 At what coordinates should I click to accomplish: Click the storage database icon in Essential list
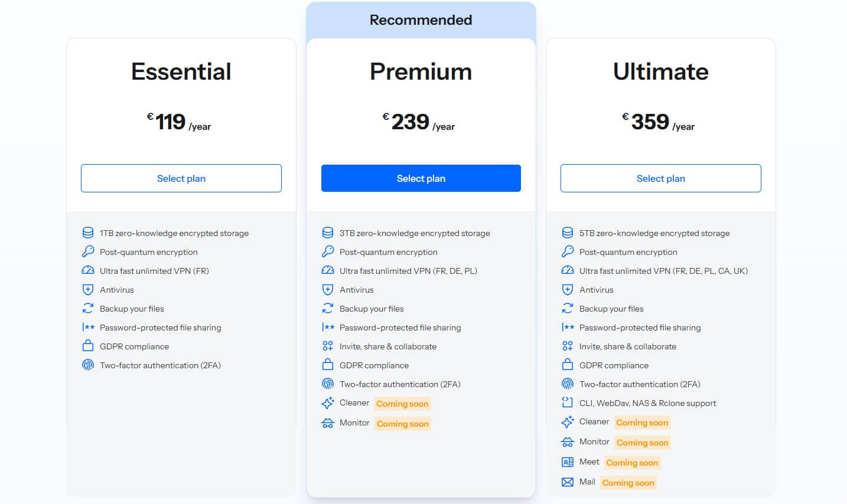coord(88,233)
